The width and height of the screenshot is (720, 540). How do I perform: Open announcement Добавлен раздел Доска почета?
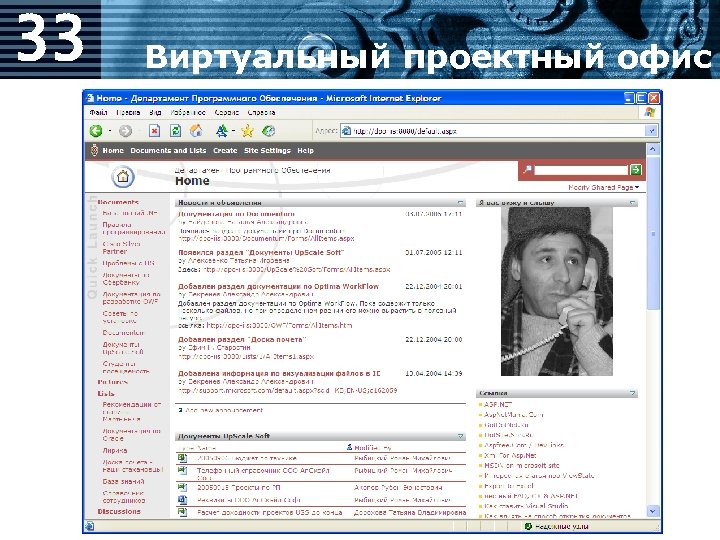242,340
